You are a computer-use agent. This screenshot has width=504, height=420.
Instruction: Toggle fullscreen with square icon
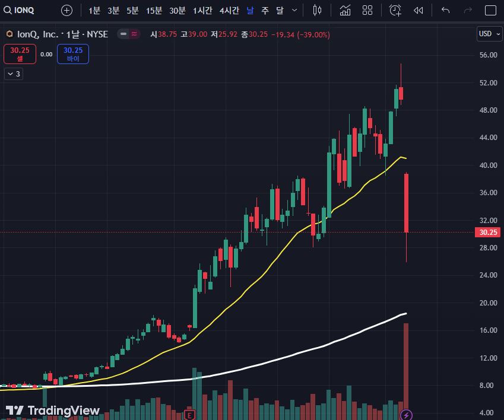(x=490, y=10)
